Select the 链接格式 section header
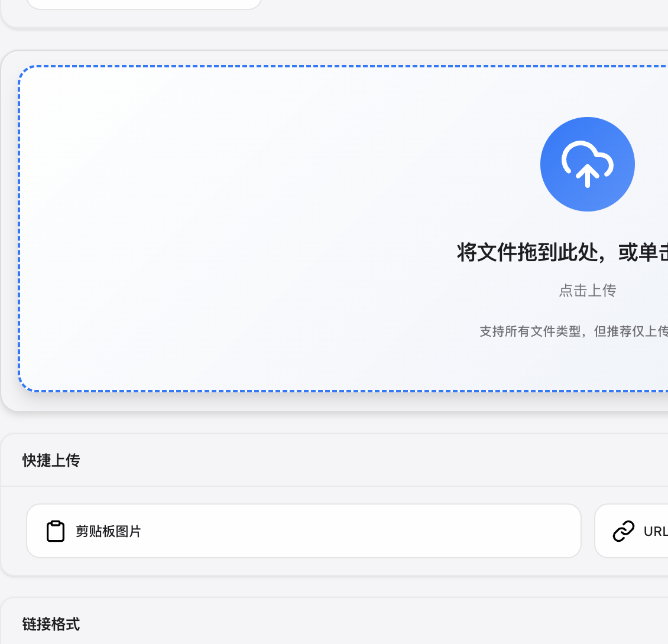 [x=51, y=624]
